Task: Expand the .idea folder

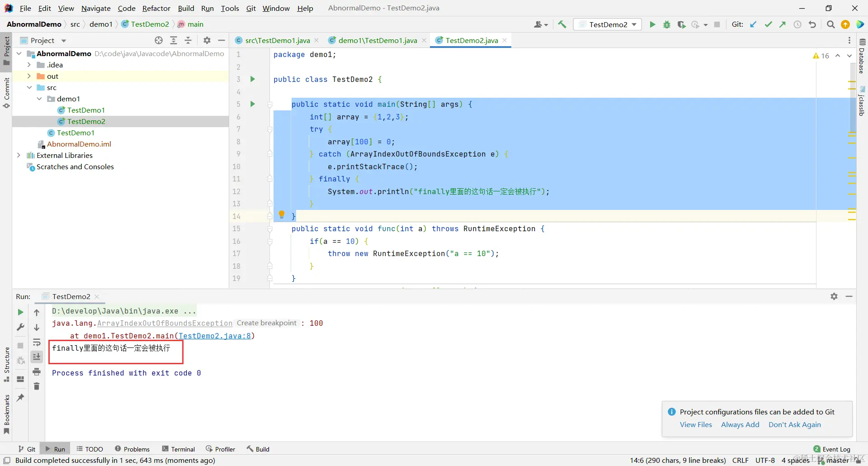Action: pos(29,65)
